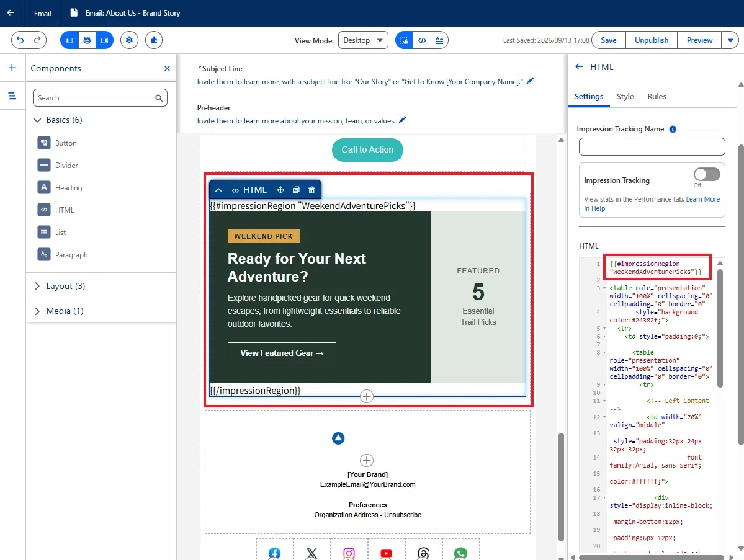Open the Settings tab

(589, 96)
